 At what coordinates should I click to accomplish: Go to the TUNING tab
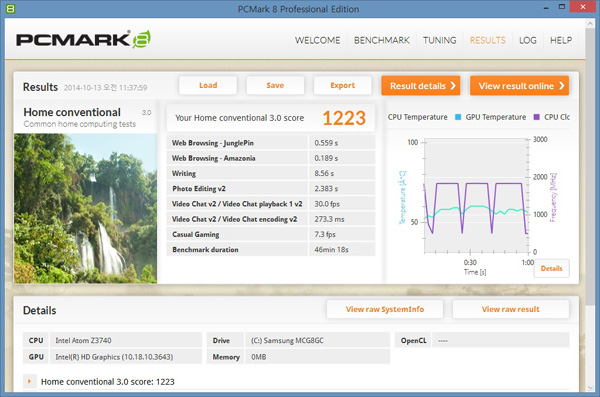pos(439,40)
